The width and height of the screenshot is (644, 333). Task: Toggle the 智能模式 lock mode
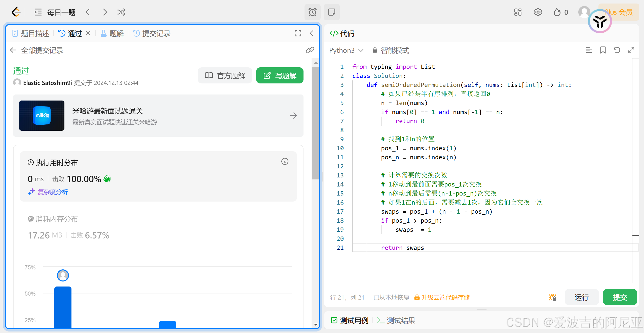pos(391,50)
